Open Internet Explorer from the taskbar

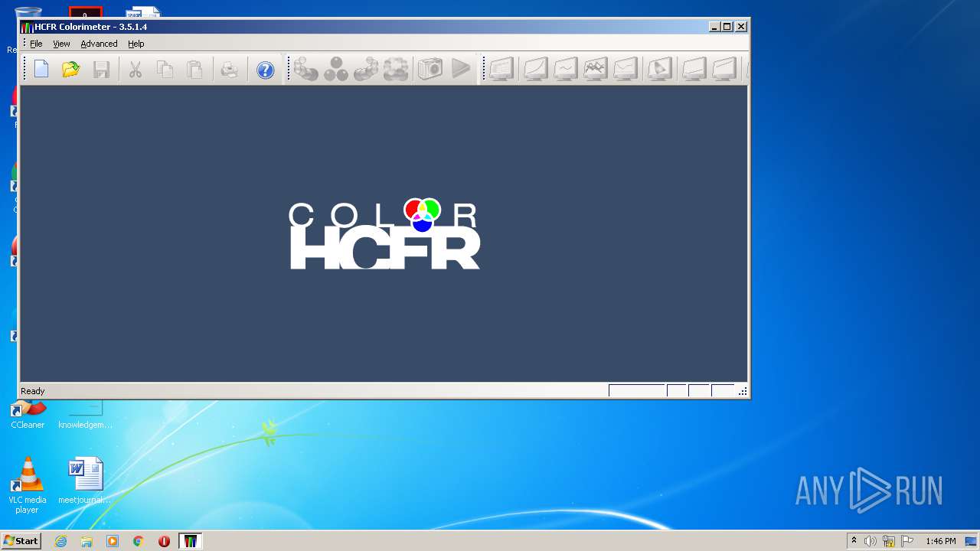[60, 541]
